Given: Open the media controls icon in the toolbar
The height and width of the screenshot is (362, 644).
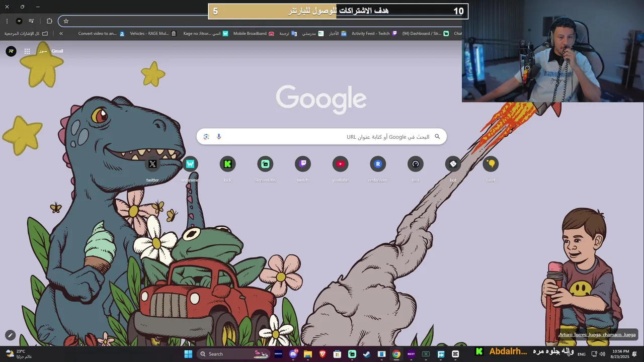Looking at the screenshot, I should click(31, 21).
